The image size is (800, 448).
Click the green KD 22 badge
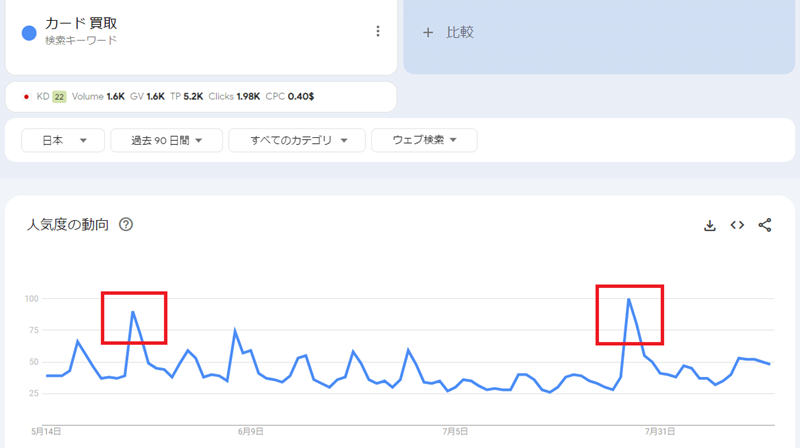[59, 96]
